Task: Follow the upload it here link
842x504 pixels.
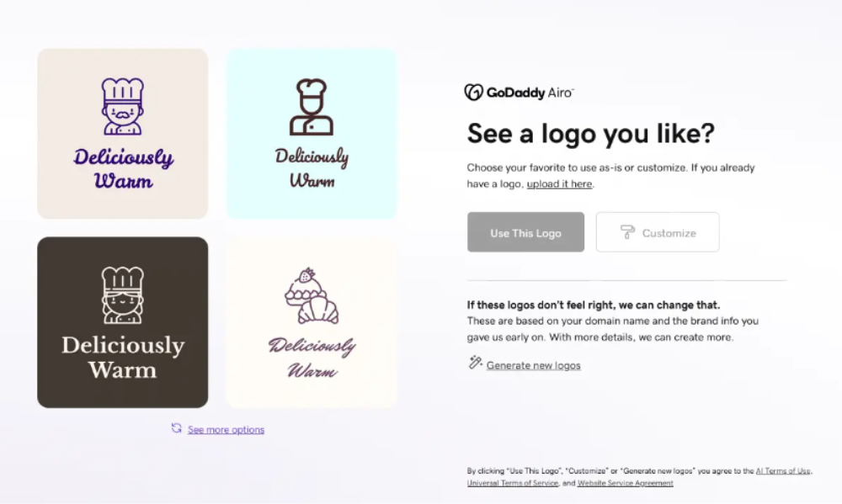Action: coord(560,183)
